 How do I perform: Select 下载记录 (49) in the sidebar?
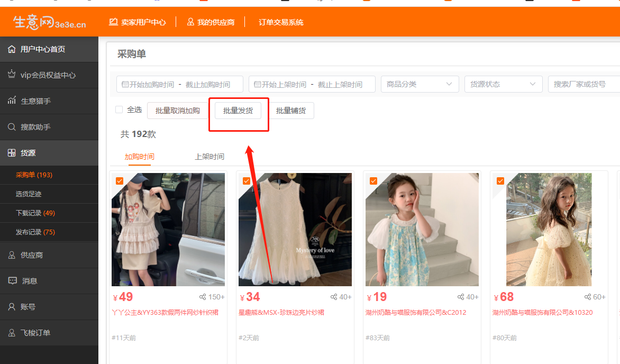pos(49,213)
